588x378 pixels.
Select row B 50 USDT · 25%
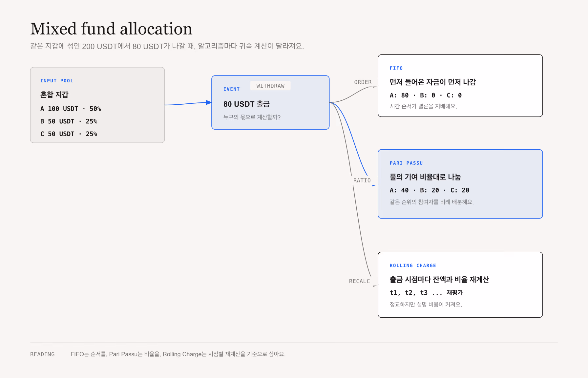click(x=69, y=121)
